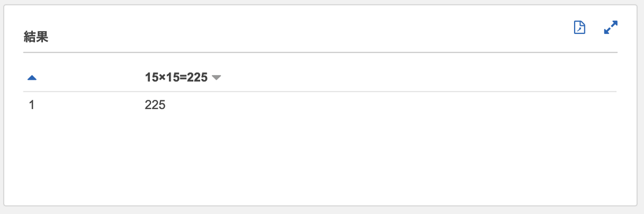Open the 15×15=225 column dropdown arrow
Viewport: 644px width, 214px height.
216,78
